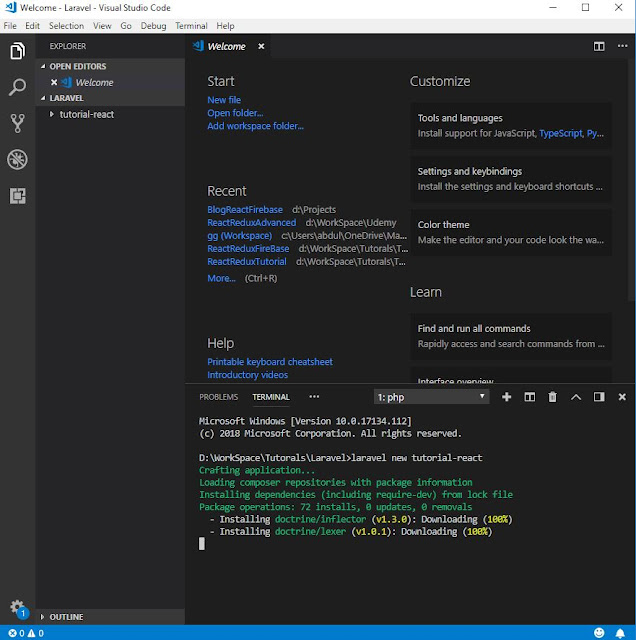Viewport: 636px width, 640px height.
Task: Move the panel with the layout icon
Action: click(x=599, y=397)
